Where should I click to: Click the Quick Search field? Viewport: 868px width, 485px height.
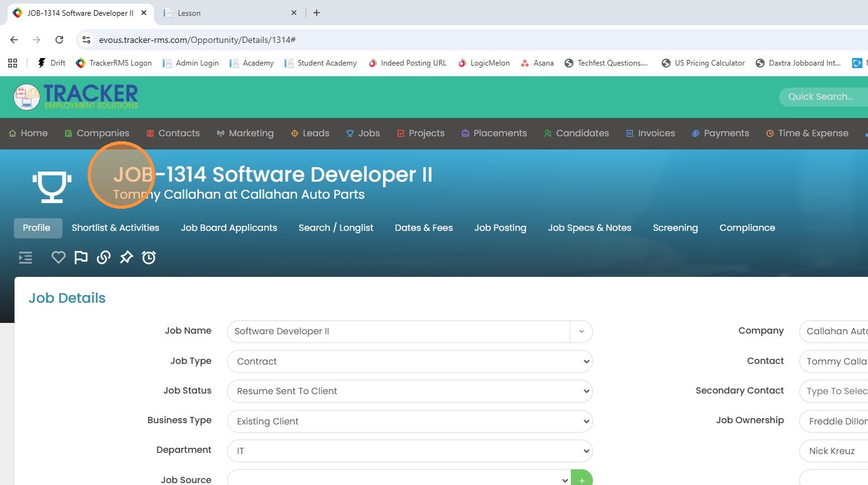coord(820,96)
